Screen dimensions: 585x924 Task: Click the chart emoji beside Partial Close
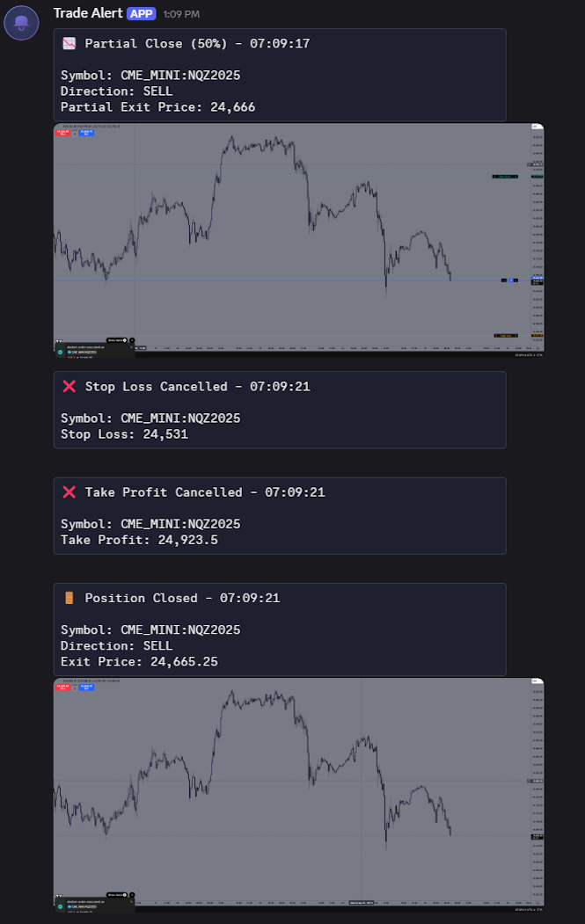click(69, 43)
